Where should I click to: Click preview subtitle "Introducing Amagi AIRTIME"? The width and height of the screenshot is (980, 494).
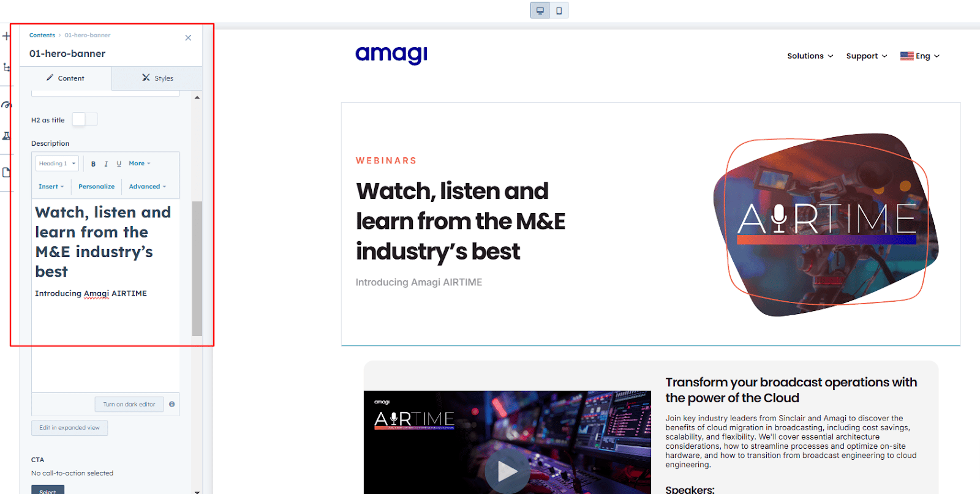(419, 282)
